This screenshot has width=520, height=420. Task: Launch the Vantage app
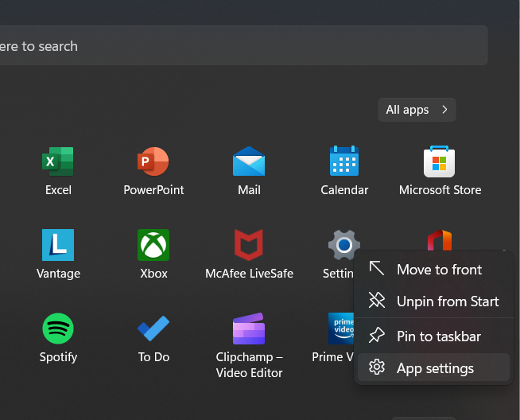(58, 245)
